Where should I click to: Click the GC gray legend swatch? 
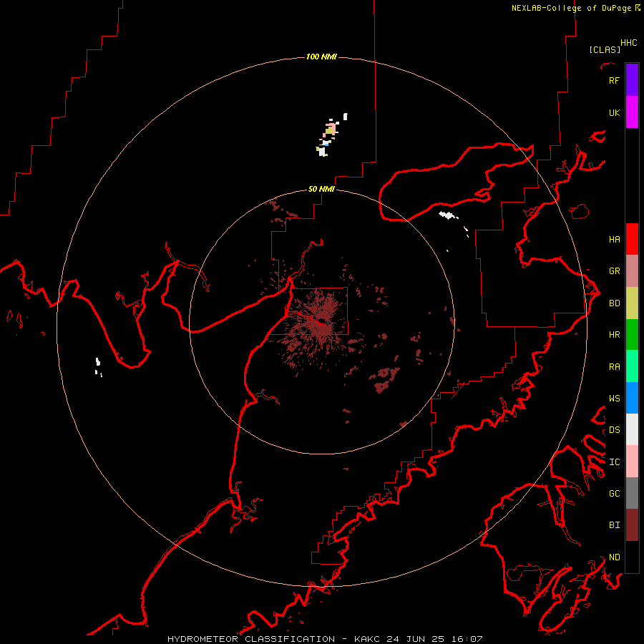(632, 493)
